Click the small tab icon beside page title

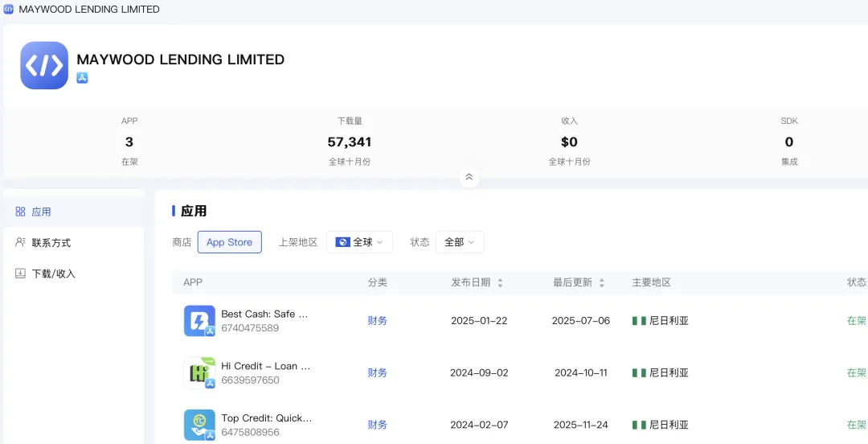(x=9, y=10)
